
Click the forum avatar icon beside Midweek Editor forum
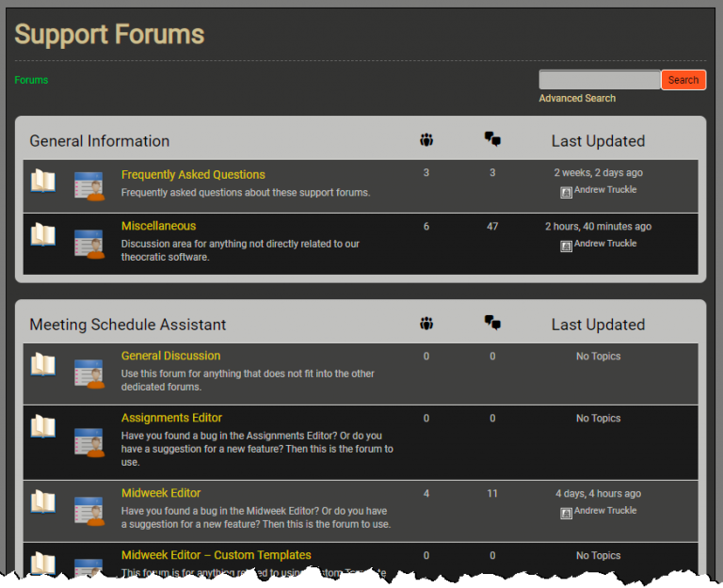point(89,511)
